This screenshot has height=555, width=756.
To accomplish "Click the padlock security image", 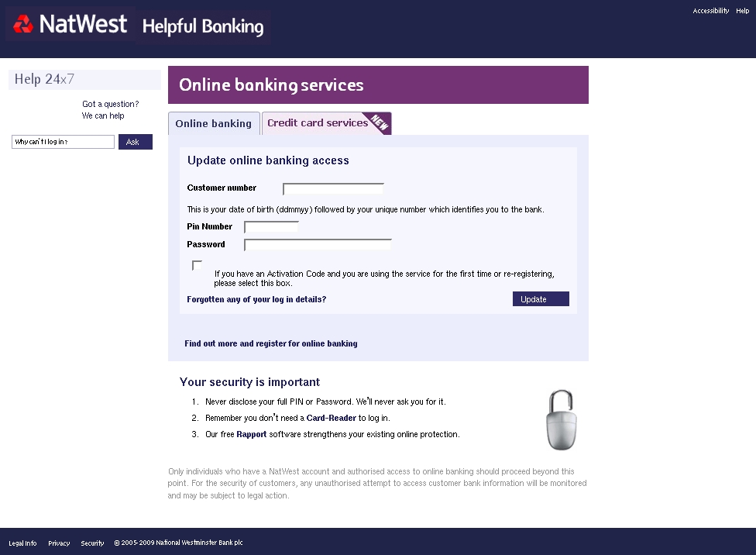I will (x=562, y=420).
